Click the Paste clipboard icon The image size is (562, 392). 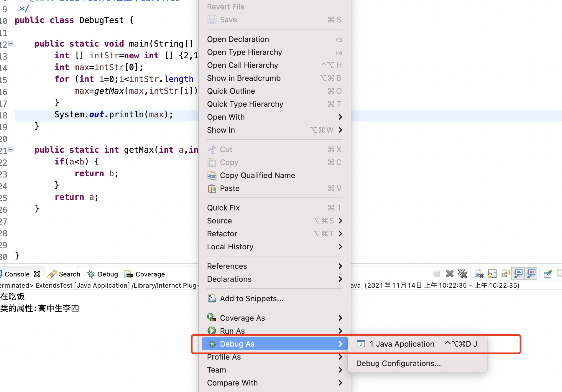pyautogui.click(x=212, y=188)
